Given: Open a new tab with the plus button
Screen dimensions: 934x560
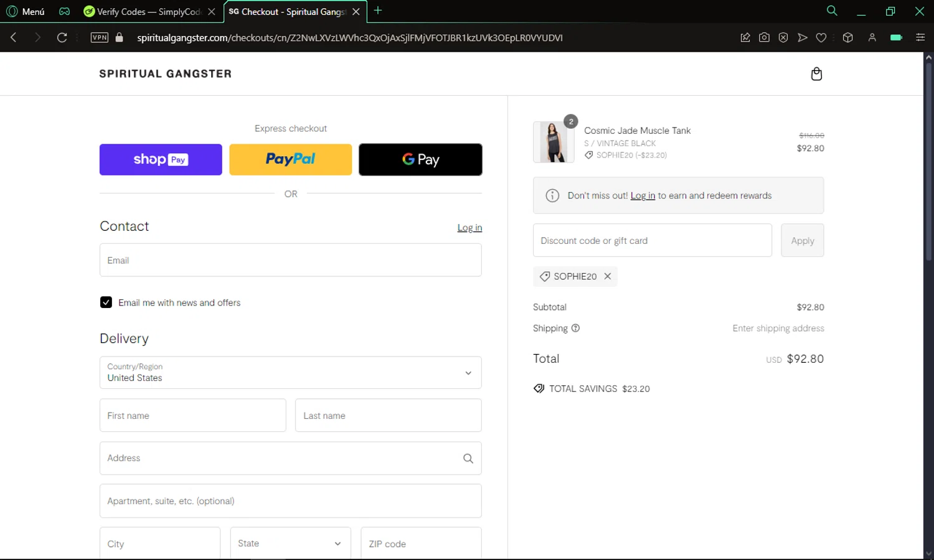Looking at the screenshot, I should pos(378,11).
